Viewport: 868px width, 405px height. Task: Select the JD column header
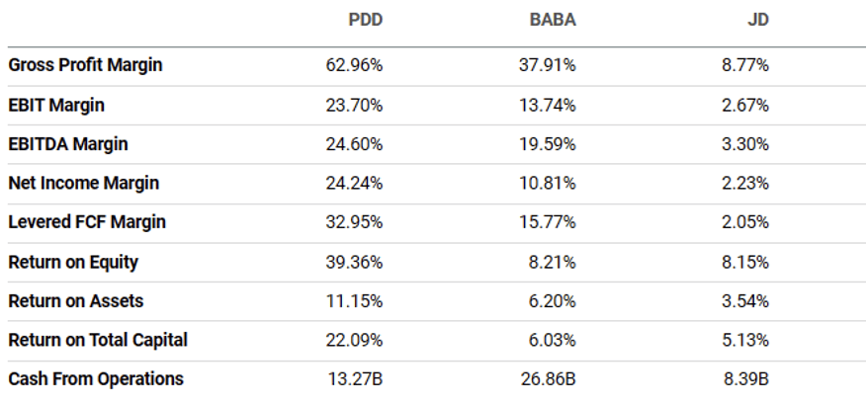757,20
